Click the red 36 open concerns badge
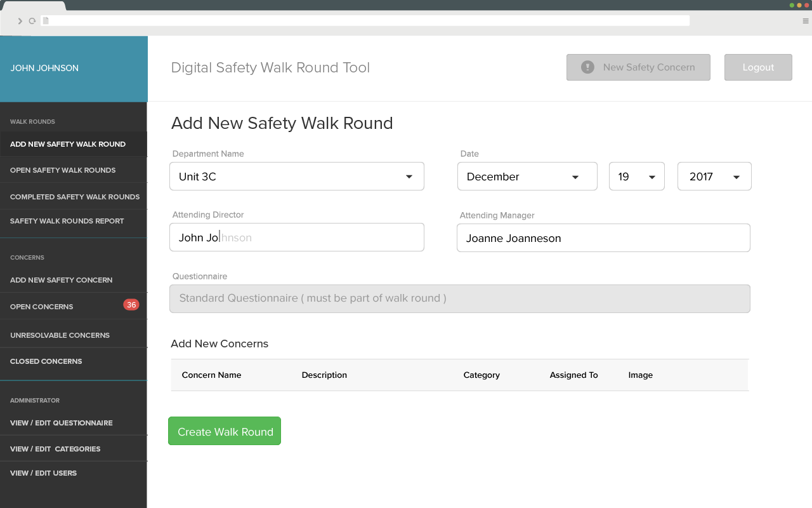Viewport: 812px width, 508px height. 131,305
